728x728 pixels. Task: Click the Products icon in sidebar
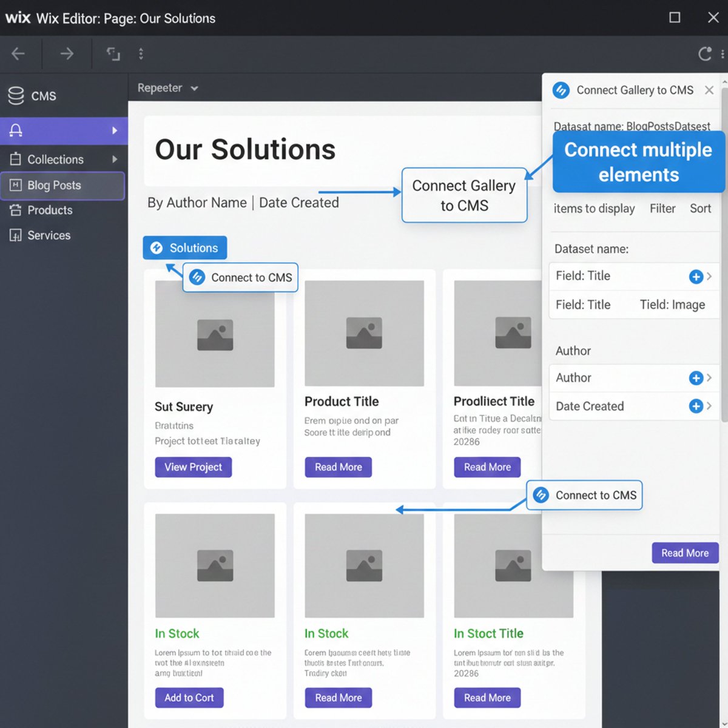[16, 211]
